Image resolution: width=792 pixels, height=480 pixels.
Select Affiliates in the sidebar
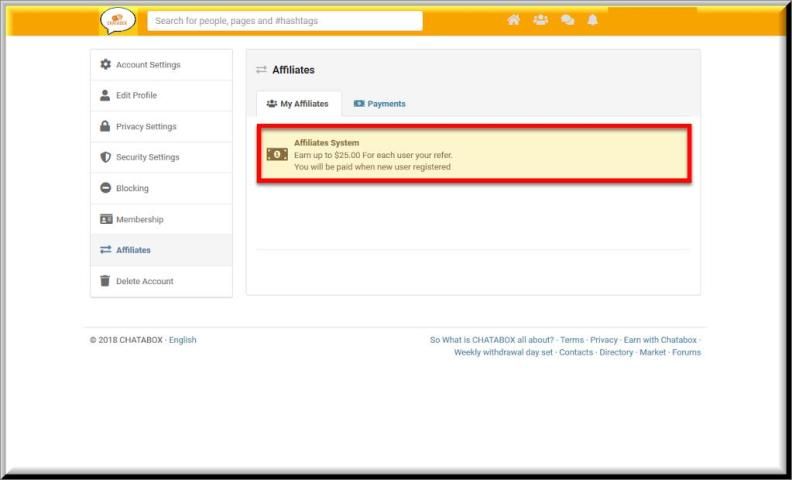[x=133, y=250]
